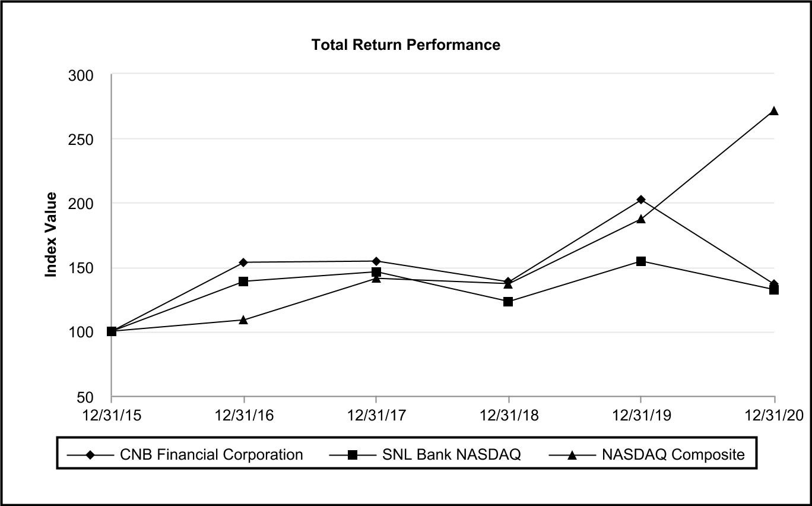
Task: Click the SNL Bank square marker at 12/31/18
Action: (x=508, y=302)
